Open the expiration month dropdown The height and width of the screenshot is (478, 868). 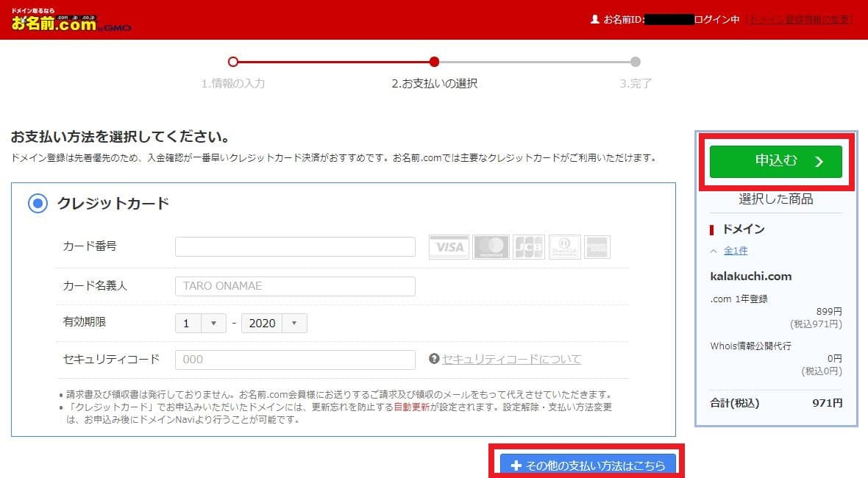pos(199,324)
